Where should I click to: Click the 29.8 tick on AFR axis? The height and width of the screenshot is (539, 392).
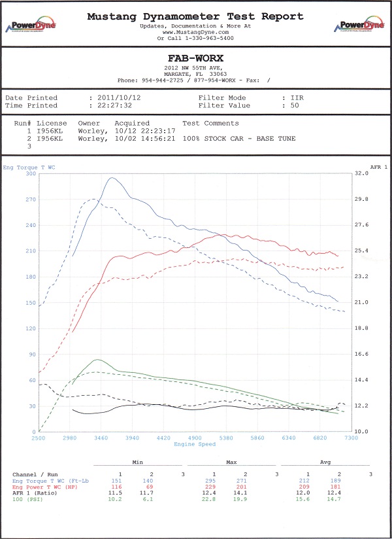pyautogui.click(x=361, y=200)
